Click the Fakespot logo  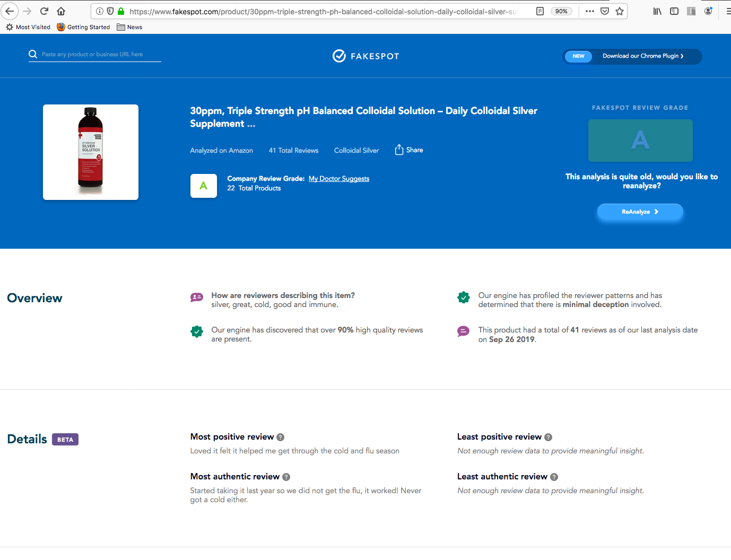pos(366,56)
